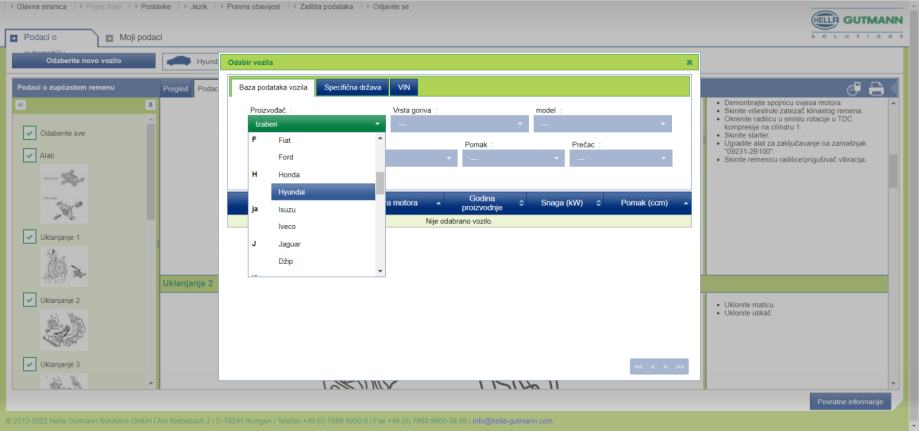
Task: Open Glavna stranica menu link
Action: (x=41, y=7)
